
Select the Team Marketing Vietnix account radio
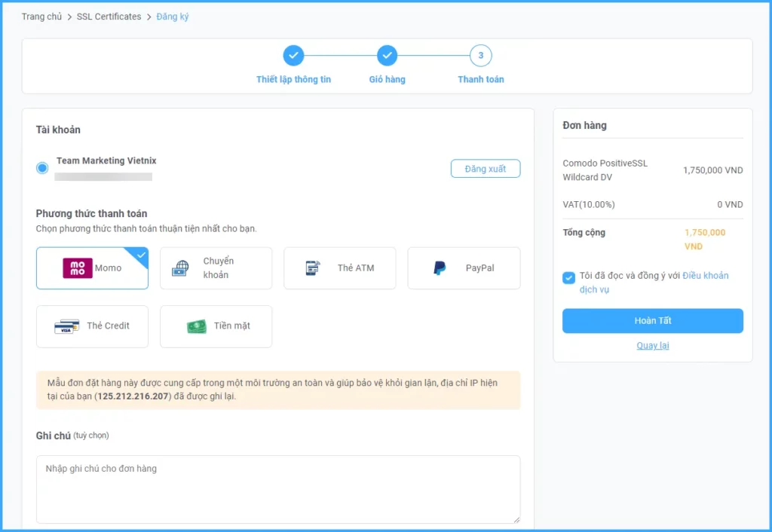click(x=42, y=168)
